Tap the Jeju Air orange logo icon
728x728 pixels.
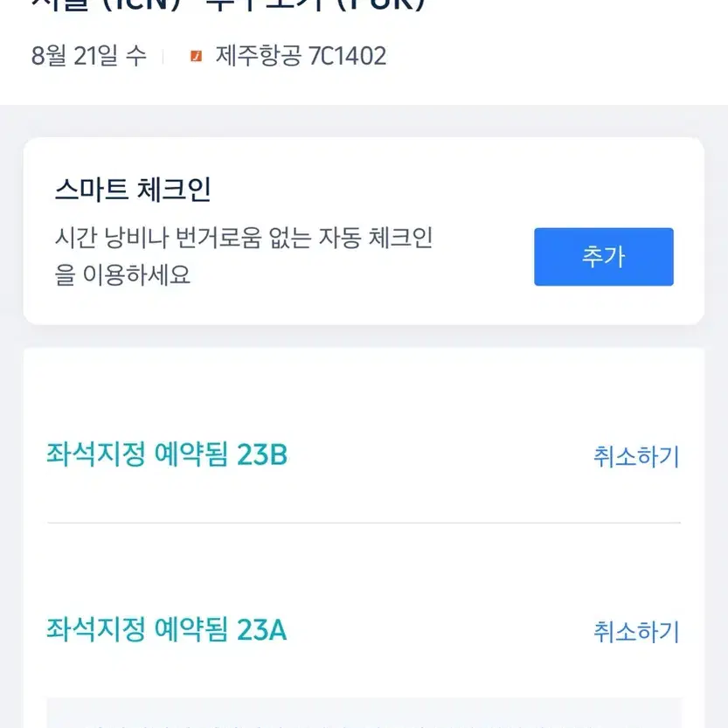point(197,56)
